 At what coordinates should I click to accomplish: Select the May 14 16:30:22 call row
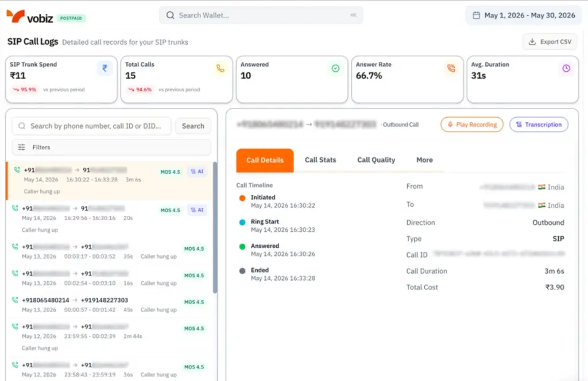(x=110, y=181)
